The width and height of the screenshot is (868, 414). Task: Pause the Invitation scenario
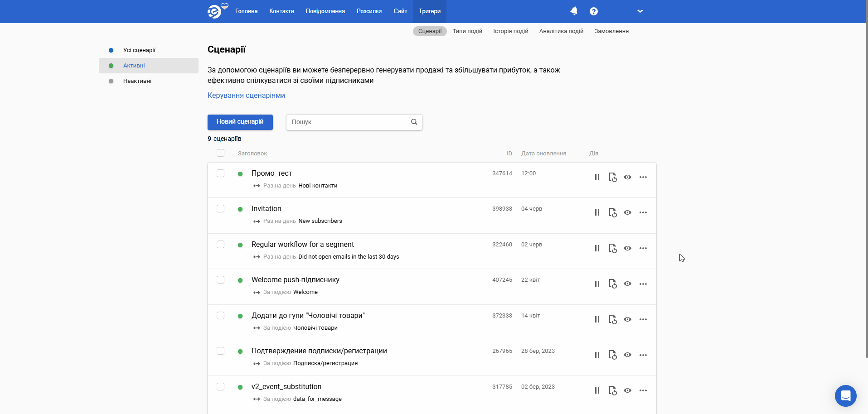pyautogui.click(x=597, y=212)
